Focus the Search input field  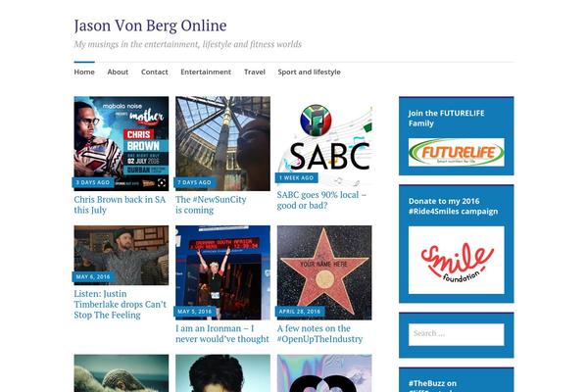[x=456, y=334]
